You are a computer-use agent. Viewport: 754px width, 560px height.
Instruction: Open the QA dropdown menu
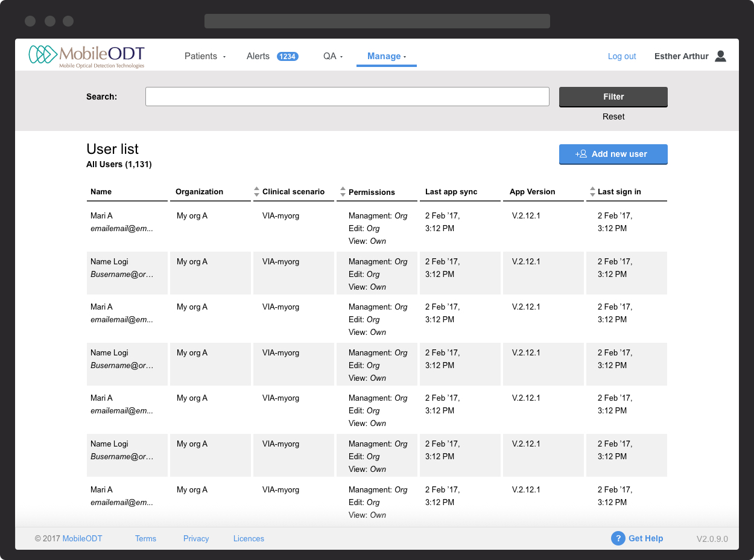pos(332,56)
